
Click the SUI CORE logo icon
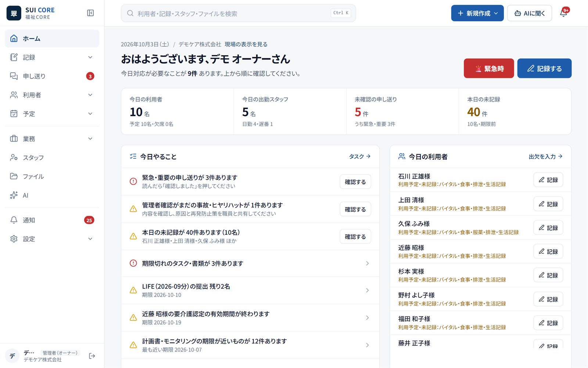pyautogui.click(x=14, y=13)
